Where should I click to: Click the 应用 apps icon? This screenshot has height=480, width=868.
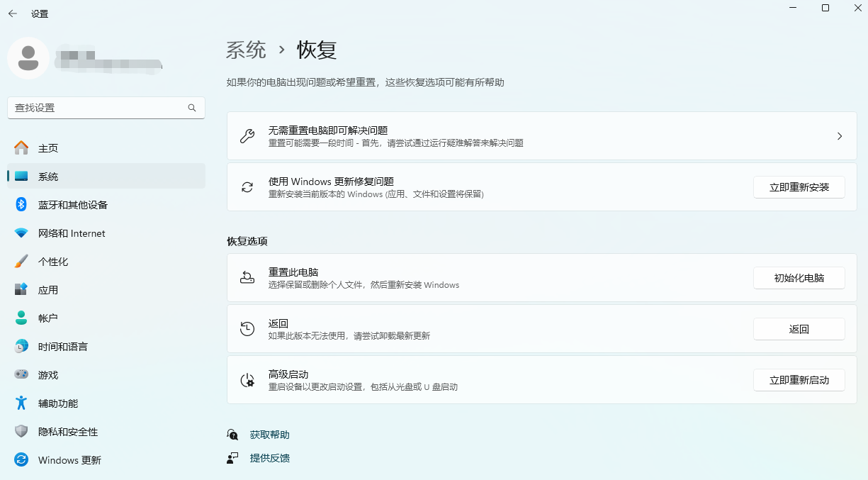pyautogui.click(x=21, y=290)
